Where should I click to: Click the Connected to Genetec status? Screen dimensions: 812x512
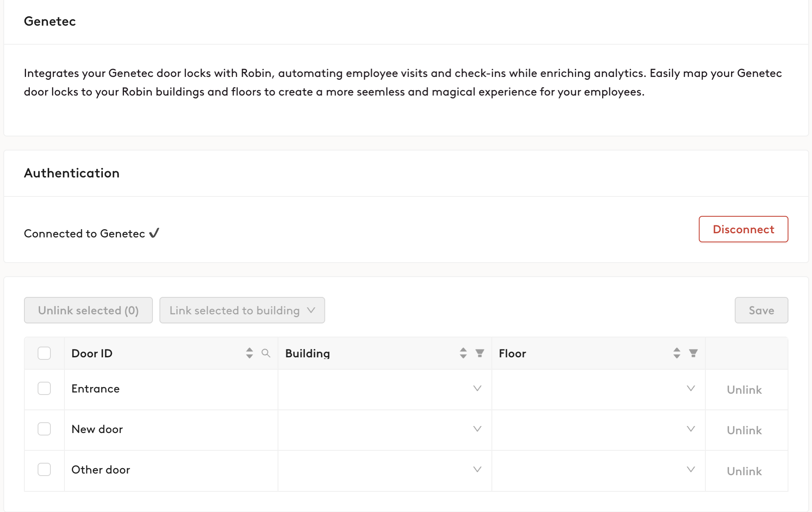click(91, 233)
